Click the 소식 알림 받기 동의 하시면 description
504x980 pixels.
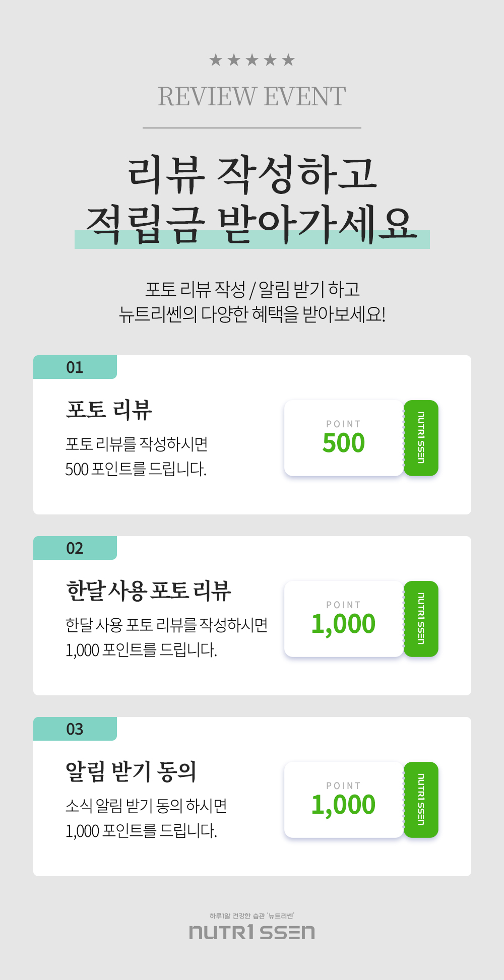(146, 806)
